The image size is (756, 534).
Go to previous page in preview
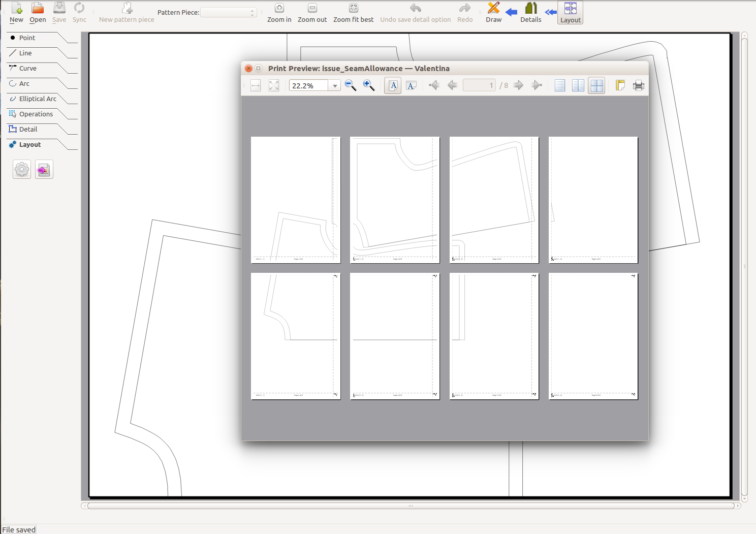[x=452, y=85]
